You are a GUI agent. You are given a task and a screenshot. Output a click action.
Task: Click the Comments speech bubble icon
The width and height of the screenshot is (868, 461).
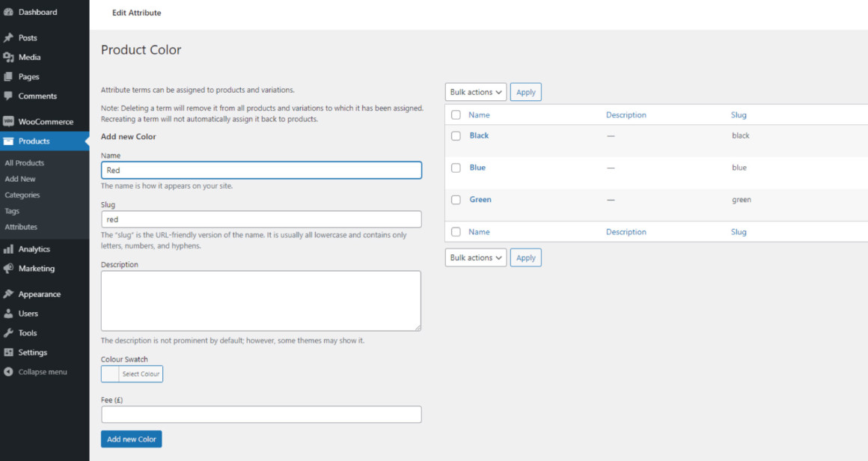[x=8, y=96]
